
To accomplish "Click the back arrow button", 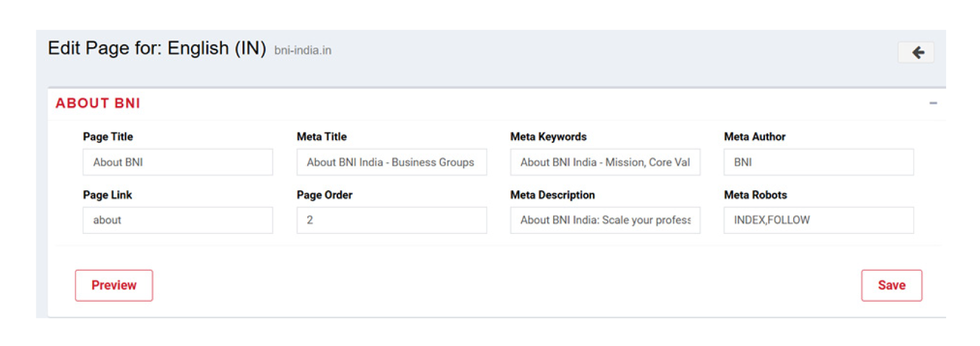I will [916, 53].
